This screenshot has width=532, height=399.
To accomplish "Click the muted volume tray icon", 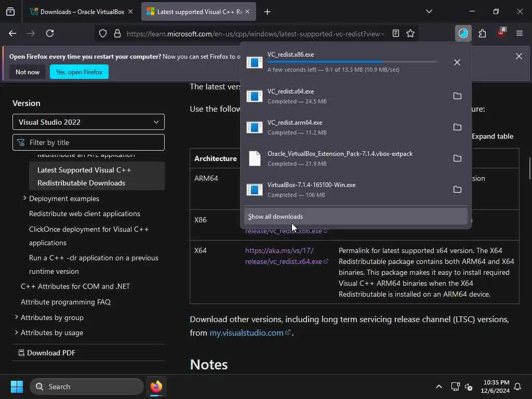I will [469, 387].
